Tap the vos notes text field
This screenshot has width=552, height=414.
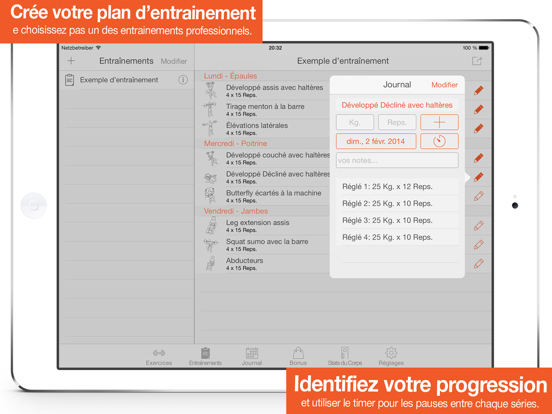[397, 160]
